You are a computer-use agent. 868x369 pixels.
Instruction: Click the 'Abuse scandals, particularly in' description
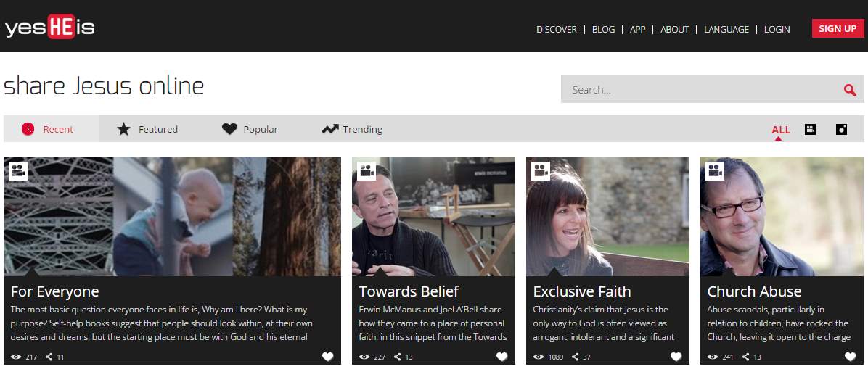[779, 323]
